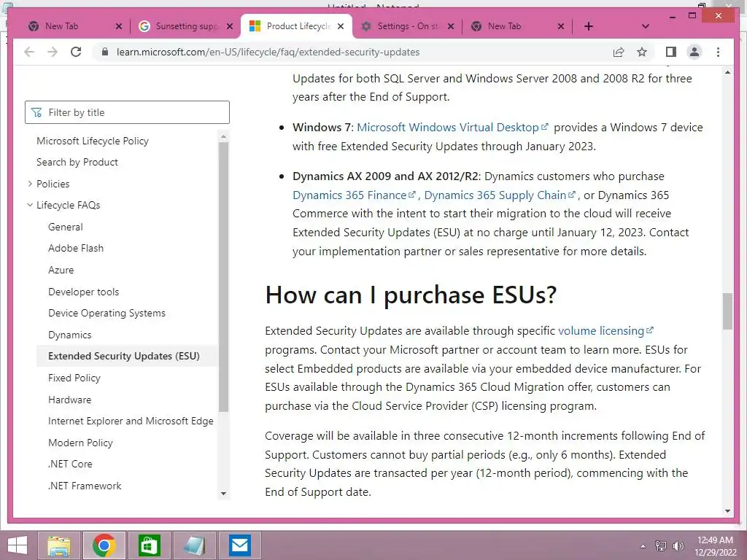747x560 pixels.
Task: Show hidden system tray icons
Action: [643, 546]
